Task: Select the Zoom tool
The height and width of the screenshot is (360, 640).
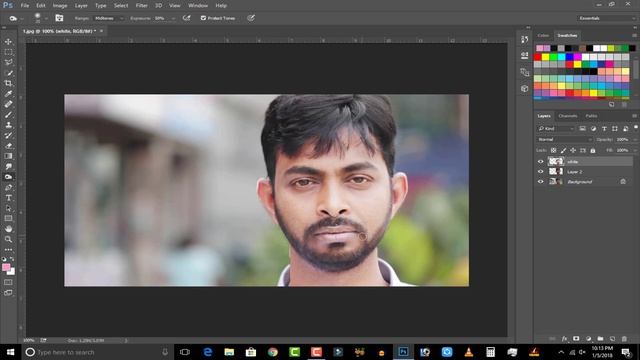Action: tap(8, 239)
